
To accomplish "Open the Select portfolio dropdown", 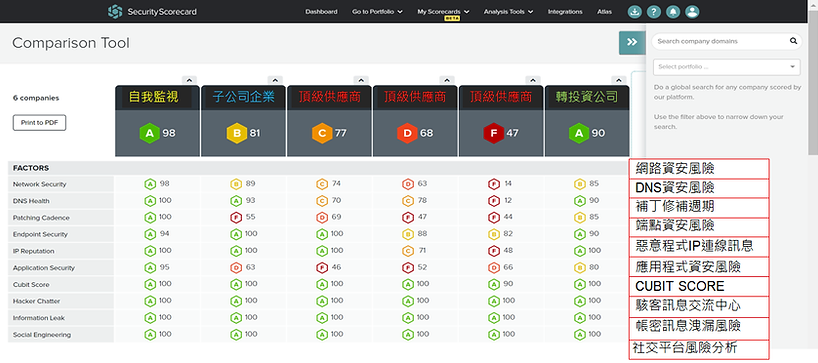I will (x=726, y=67).
